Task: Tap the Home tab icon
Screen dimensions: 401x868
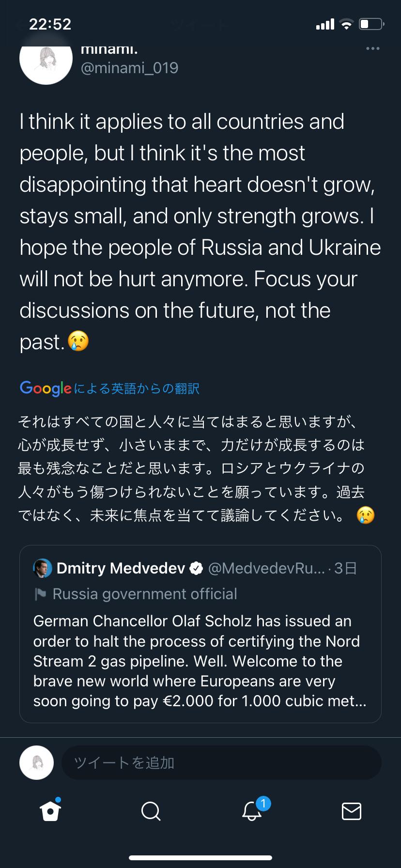Action: [x=51, y=810]
